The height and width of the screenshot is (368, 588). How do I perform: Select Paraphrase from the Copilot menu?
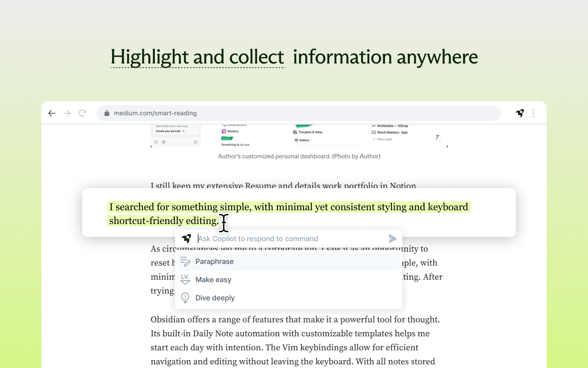288,262
